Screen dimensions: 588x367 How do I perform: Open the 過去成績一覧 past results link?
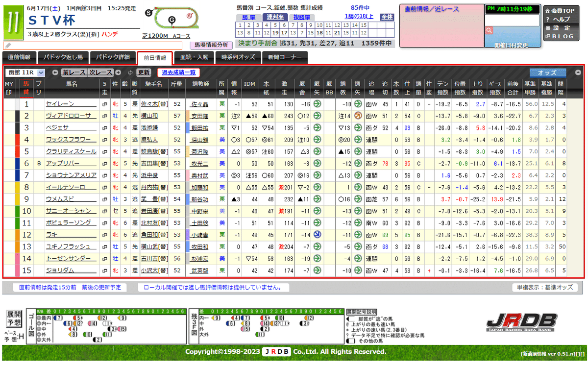178,73
